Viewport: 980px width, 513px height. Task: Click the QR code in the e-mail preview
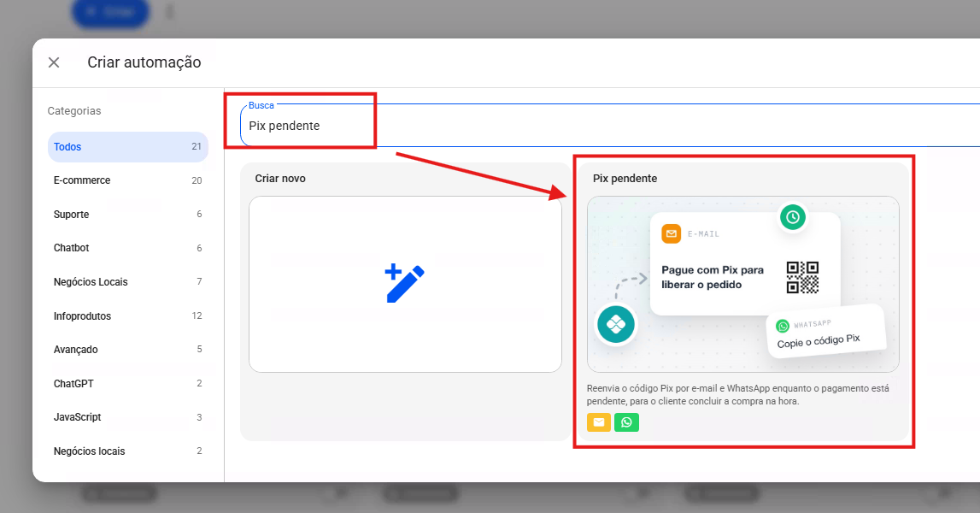802,277
